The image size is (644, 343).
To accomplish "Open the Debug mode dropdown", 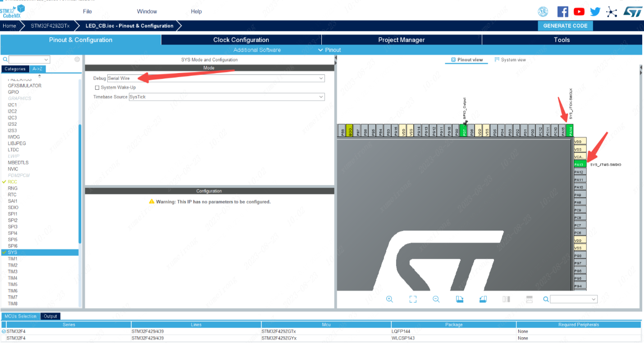I will [x=215, y=78].
